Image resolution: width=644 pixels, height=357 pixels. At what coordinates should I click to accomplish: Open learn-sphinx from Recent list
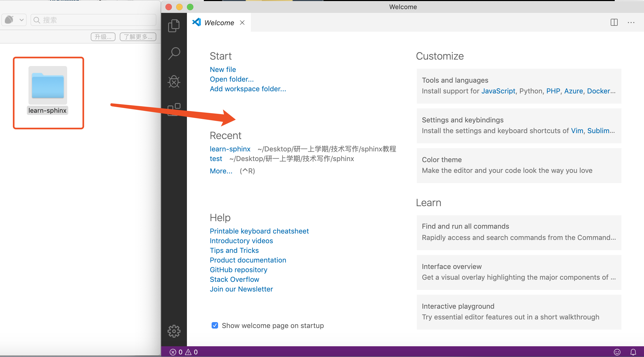(x=230, y=149)
